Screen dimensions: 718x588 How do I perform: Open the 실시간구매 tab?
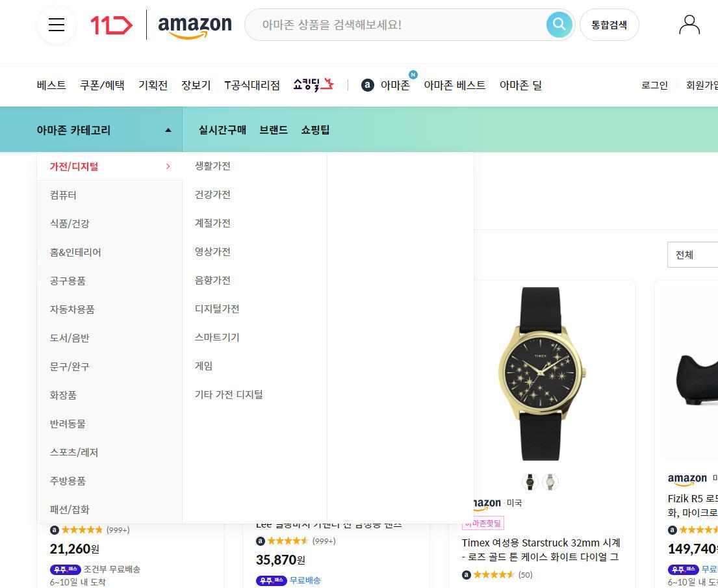[222, 130]
